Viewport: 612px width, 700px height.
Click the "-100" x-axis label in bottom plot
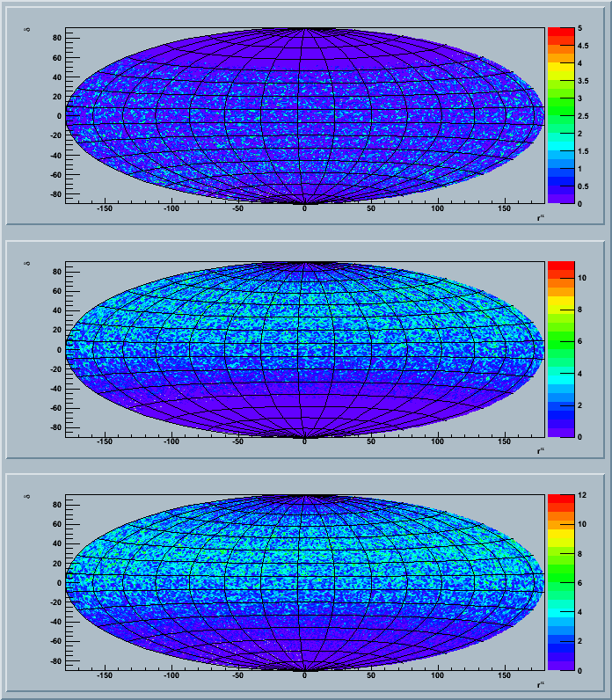tap(171, 675)
